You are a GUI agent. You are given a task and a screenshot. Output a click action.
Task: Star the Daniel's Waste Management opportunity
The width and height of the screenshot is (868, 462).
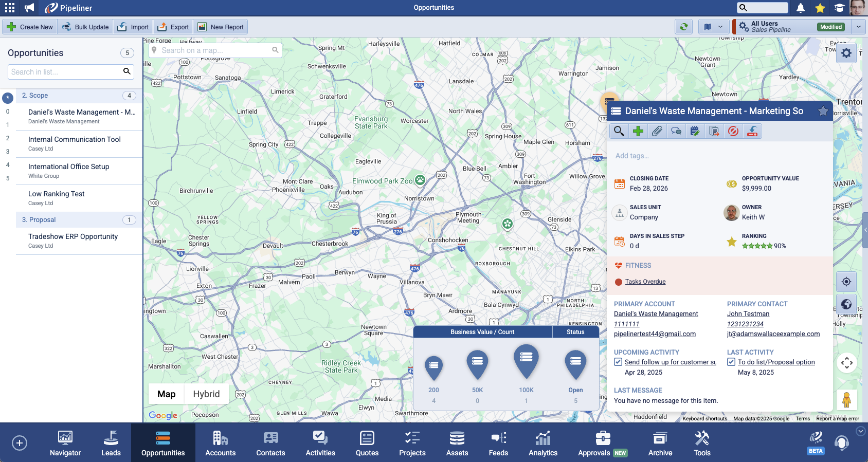point(823,111)
